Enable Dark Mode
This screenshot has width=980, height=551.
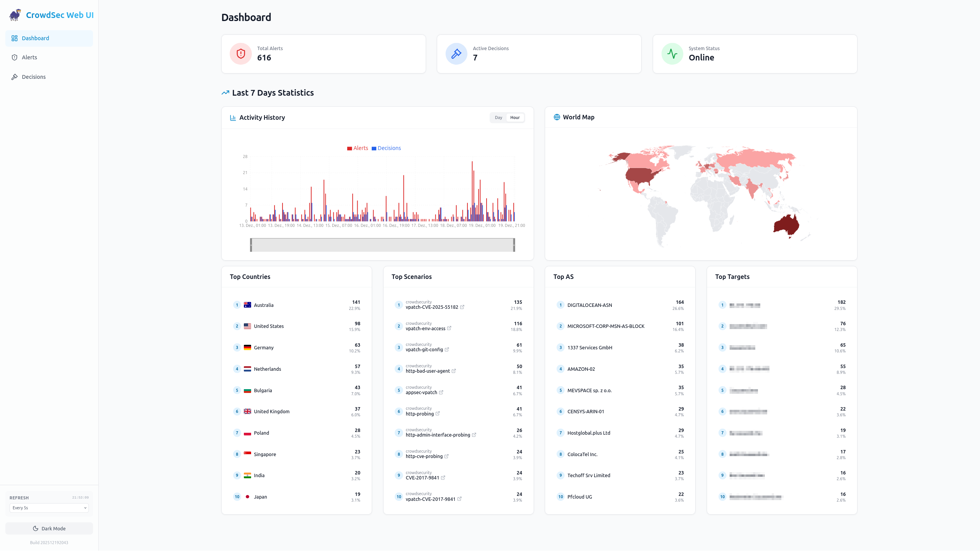(49, 528)
